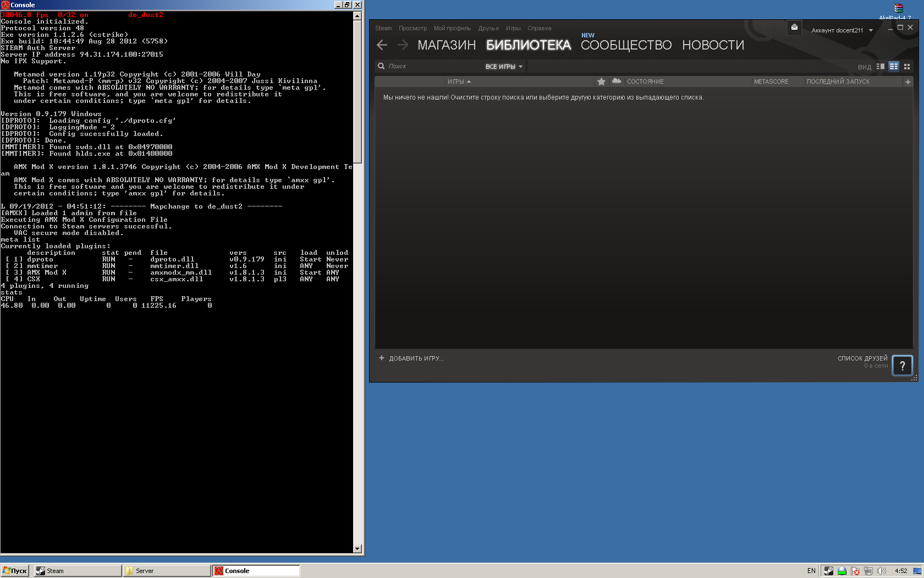Sort by METASCORE column header
This screenshot has width=924, height=578.
click(x=771, y=81)
